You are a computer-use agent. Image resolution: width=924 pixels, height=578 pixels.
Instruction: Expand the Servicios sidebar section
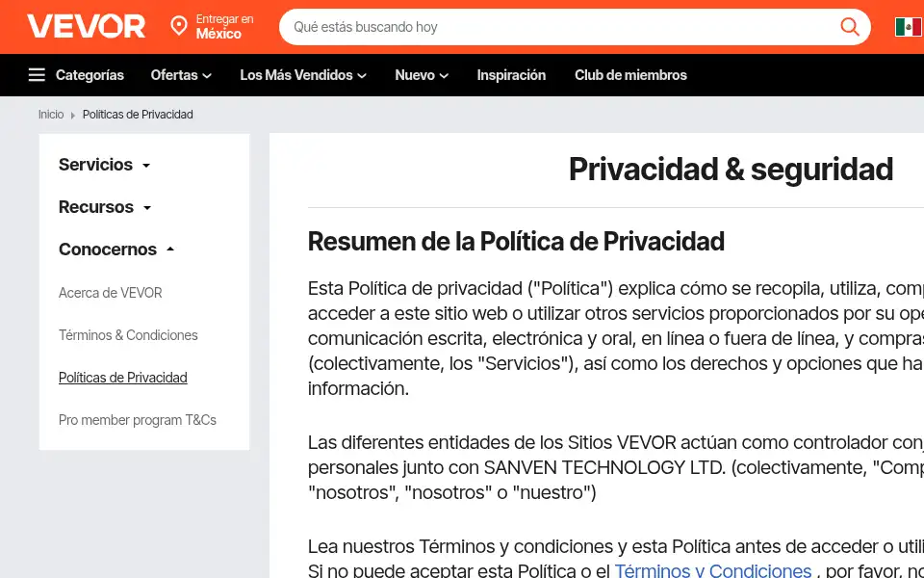104,165
